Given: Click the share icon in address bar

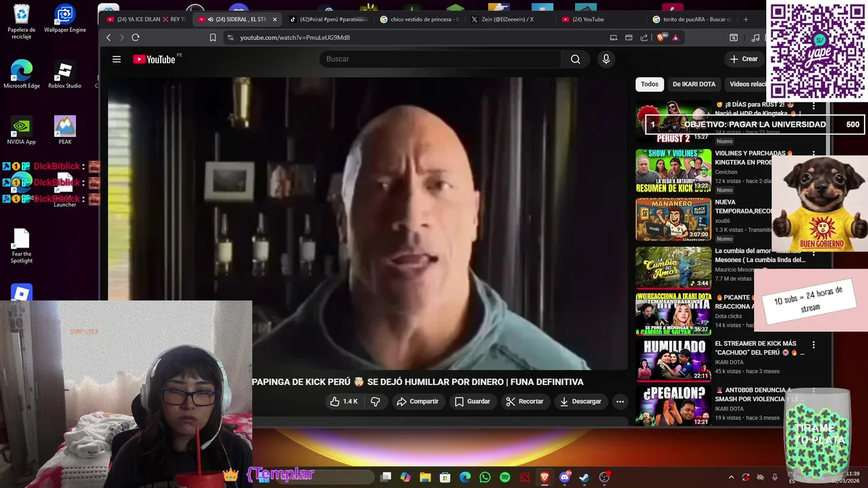Looking at the screenshot, I should tap(644, 38).
